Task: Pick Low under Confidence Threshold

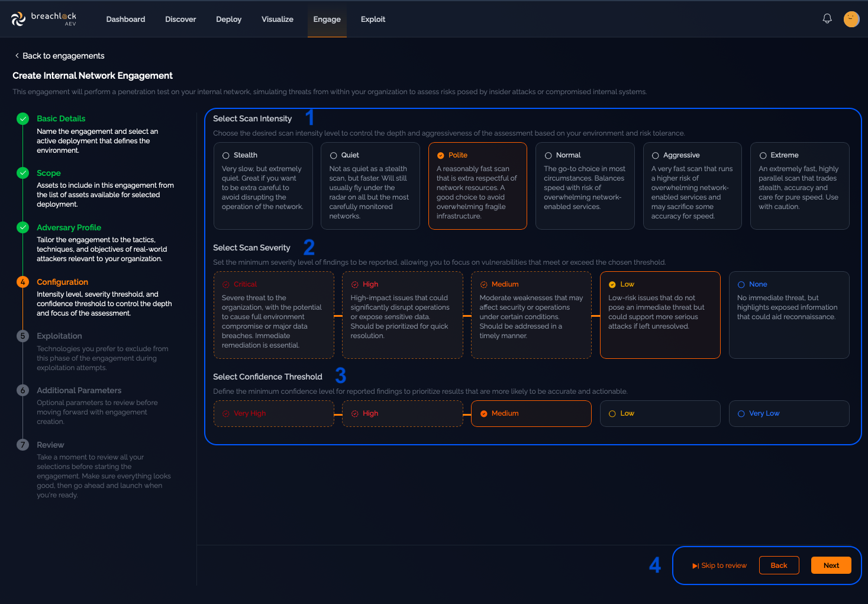Action: [x=660, y=413]
